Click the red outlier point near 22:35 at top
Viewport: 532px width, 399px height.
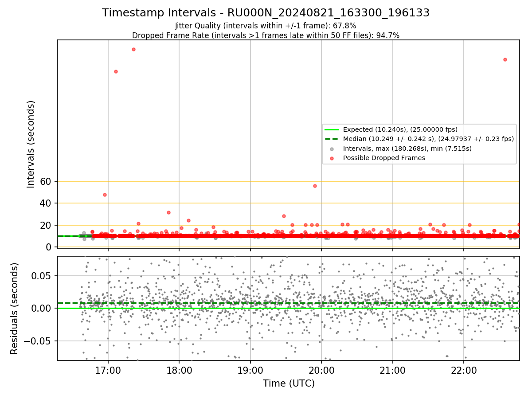505,59
